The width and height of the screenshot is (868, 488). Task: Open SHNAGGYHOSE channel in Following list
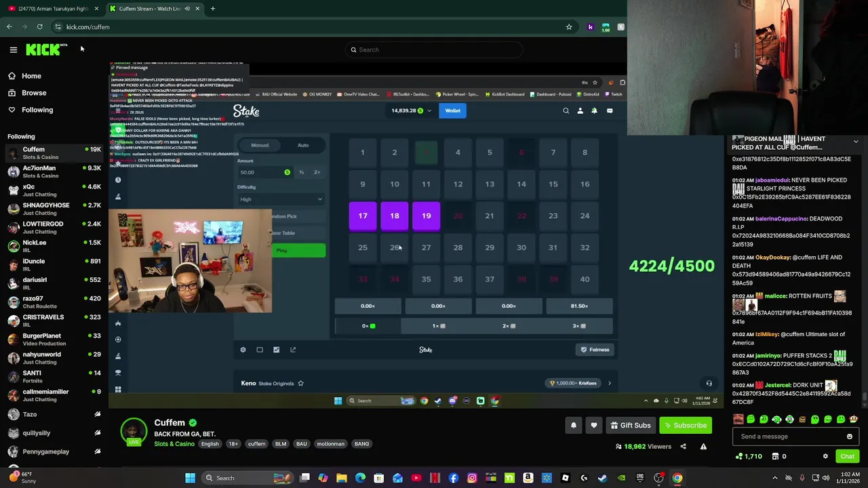click(x=54, y=209)
